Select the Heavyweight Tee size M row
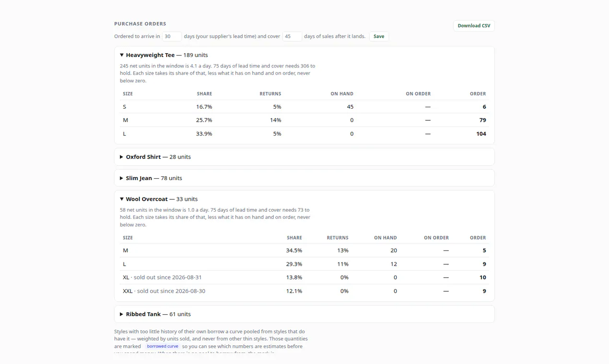Image resolution: width=609 pixels, height=364 pixels. click(304, 120)
